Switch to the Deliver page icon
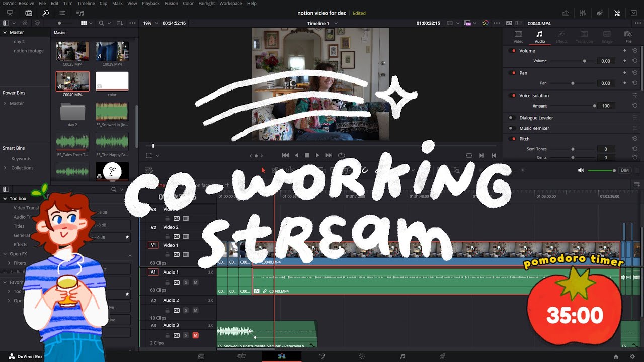The image size is (644, 362). (x=442, y=356)
